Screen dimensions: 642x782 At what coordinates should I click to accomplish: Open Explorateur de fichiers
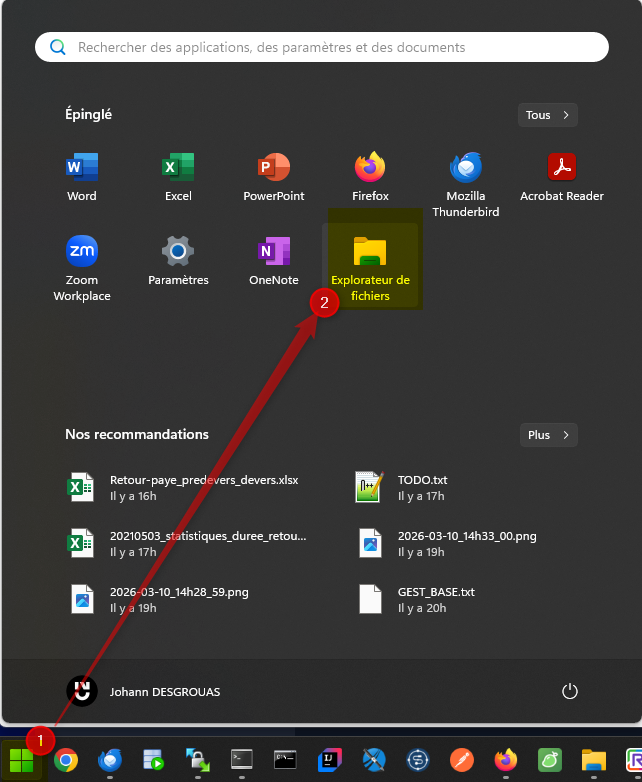tap(370, 266)
